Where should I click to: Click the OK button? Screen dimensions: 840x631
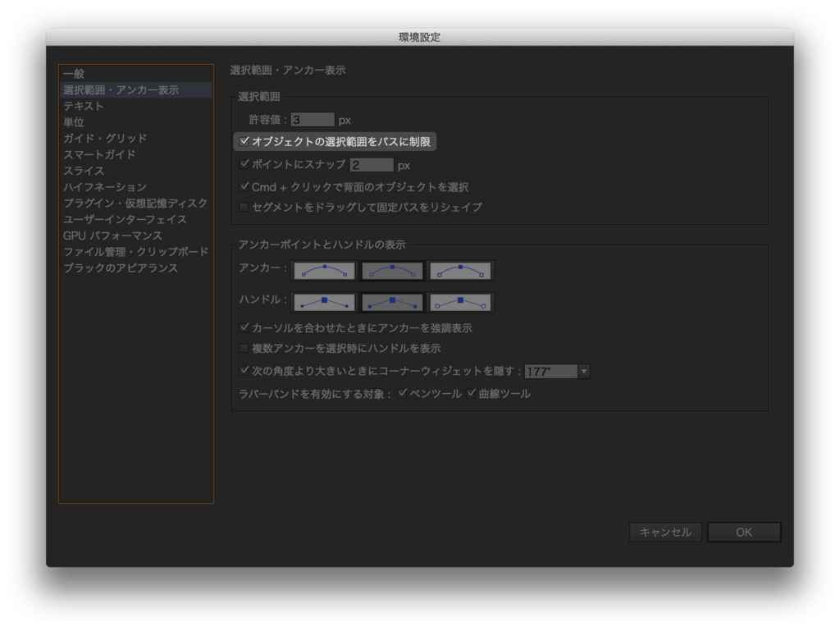(x=743, y=532)
